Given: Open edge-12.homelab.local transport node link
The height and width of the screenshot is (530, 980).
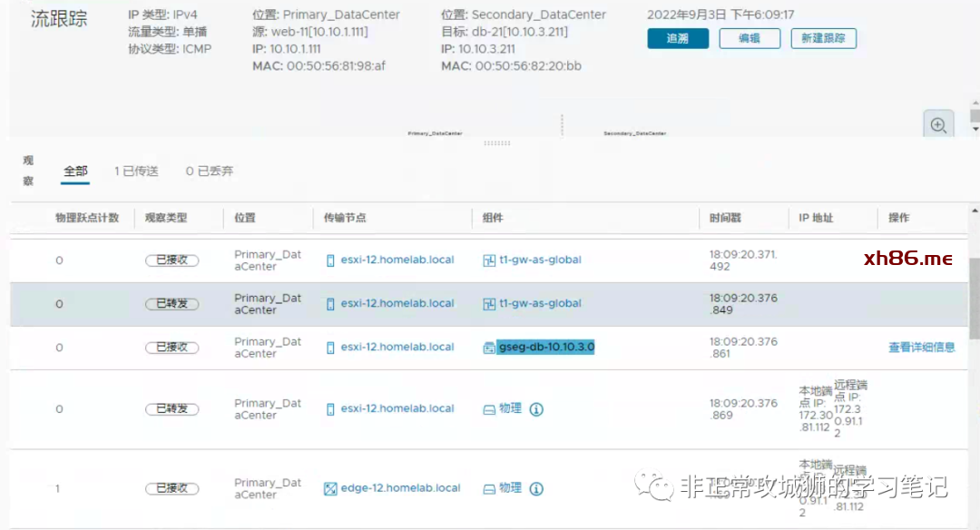Looking at the screenshot, I should pyautogui.click(x=400, y=488).
